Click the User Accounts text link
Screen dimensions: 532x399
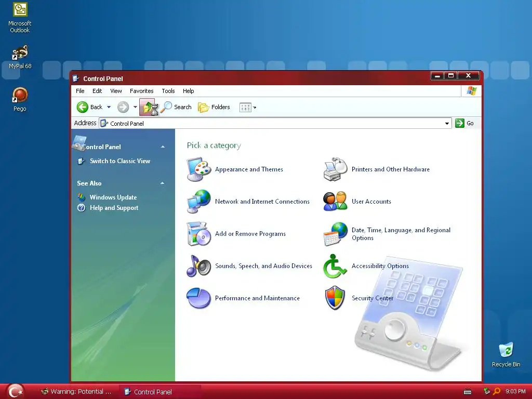tap(371, 202)
